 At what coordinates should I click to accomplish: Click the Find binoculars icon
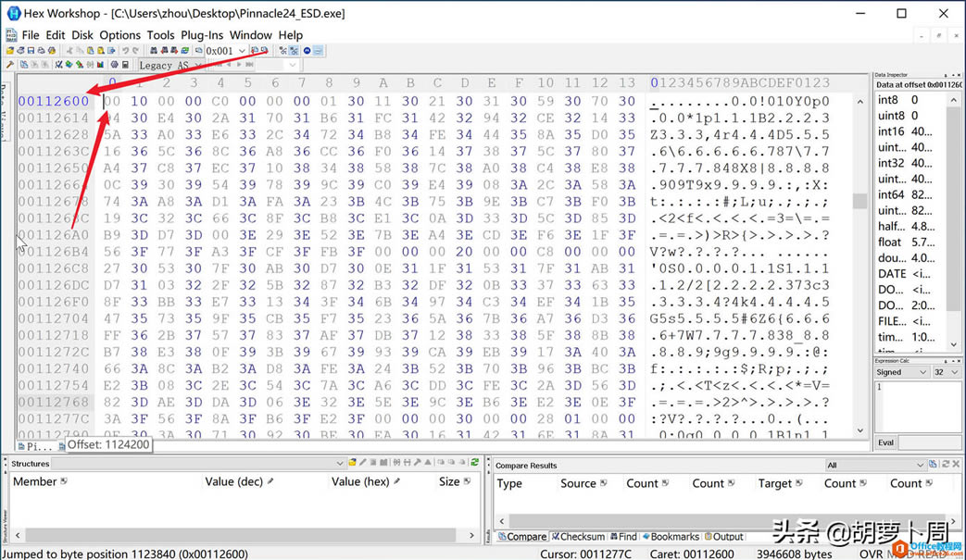[x=154, y=51]
